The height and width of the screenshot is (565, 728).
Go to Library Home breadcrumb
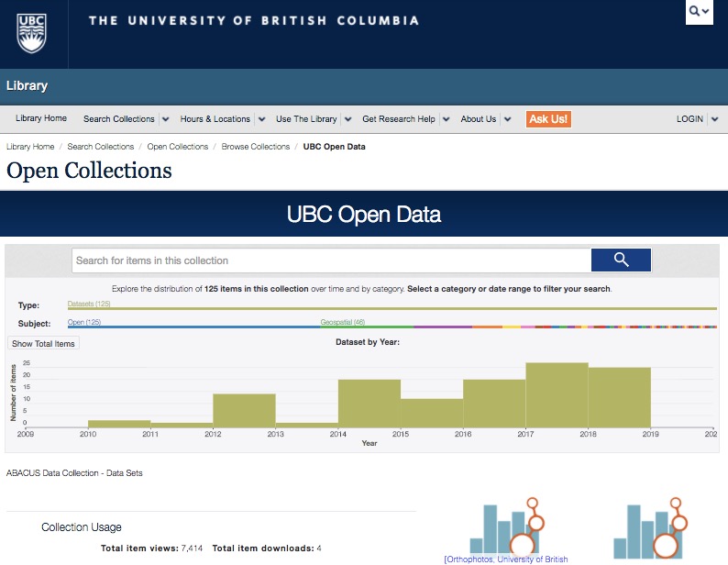coord(30,147)
